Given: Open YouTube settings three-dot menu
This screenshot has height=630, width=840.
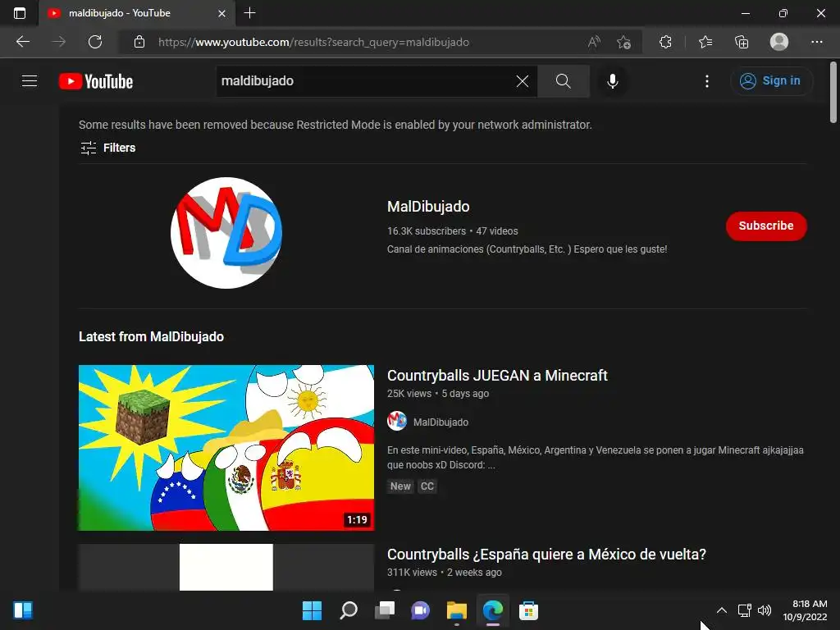Looking at the screenshot, I should (x=706, y=81).
